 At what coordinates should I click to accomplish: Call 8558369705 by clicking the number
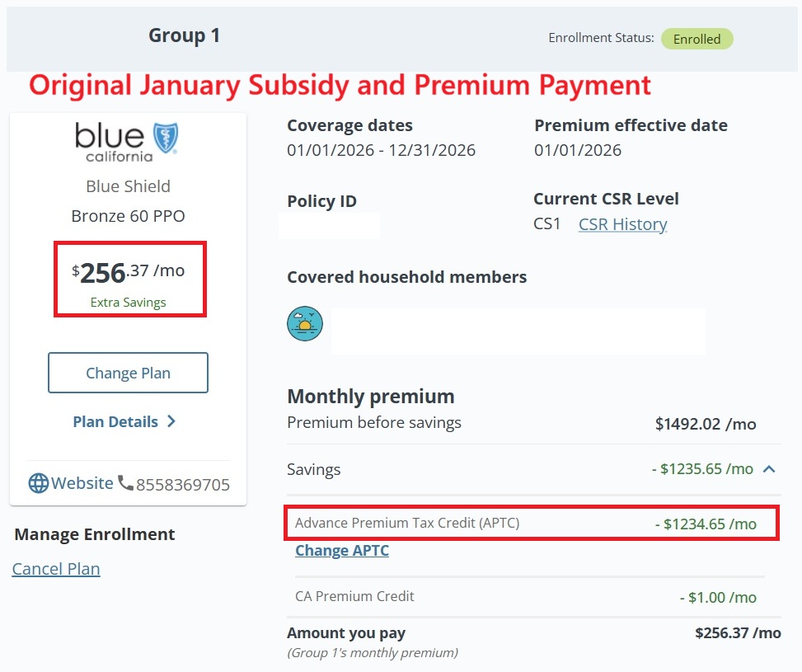(184, 483)
